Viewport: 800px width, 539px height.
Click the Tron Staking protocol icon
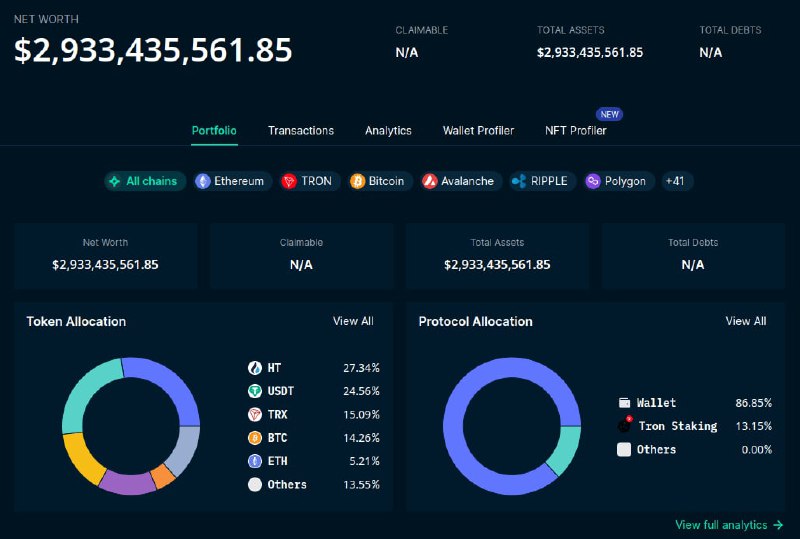coord(625,425)
